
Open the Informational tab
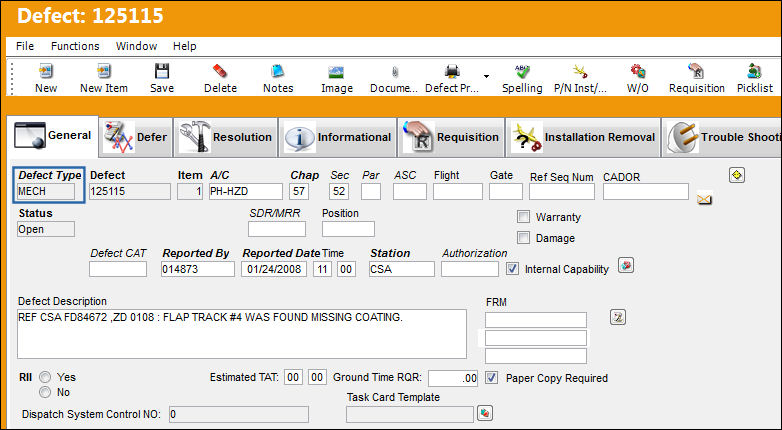[338, 137]
